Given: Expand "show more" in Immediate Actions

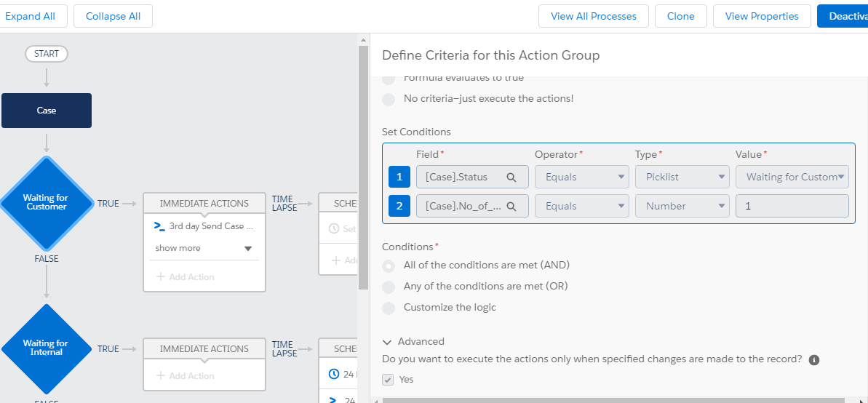Looking at the screenshot, I should coord(204,248).
